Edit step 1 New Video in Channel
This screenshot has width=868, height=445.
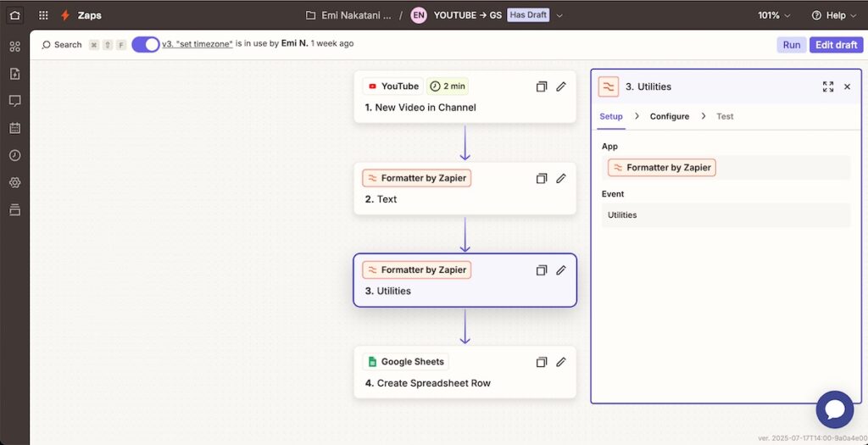[561, 87]
